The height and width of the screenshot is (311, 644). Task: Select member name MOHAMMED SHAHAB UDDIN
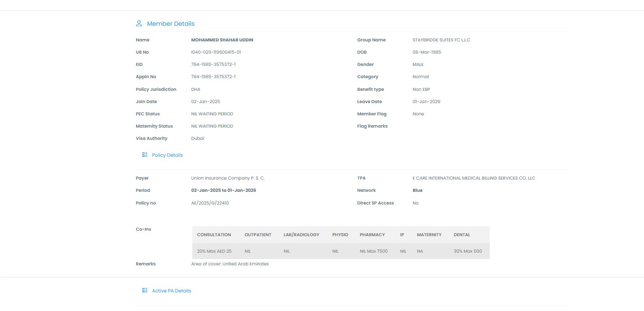pos(222,40)
